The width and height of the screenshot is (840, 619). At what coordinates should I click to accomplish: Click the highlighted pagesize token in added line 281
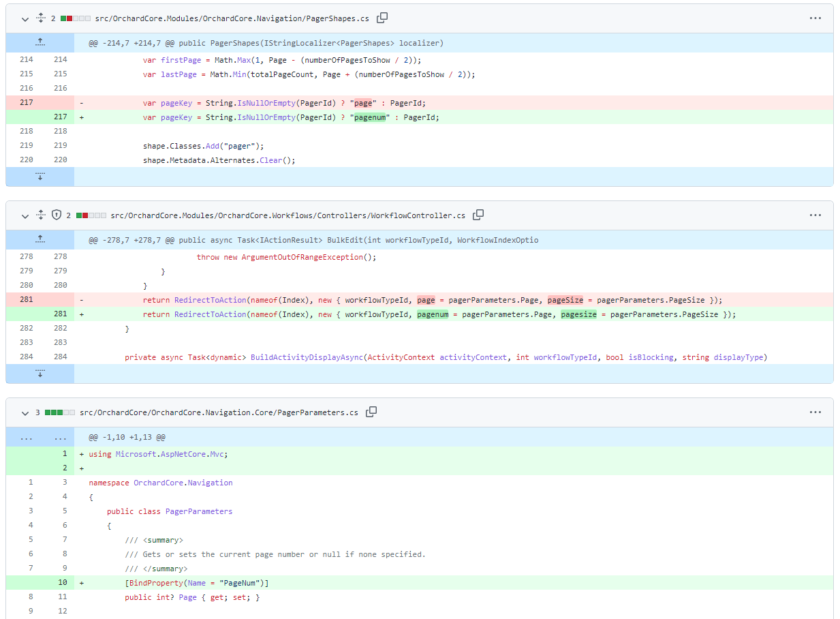578,314
